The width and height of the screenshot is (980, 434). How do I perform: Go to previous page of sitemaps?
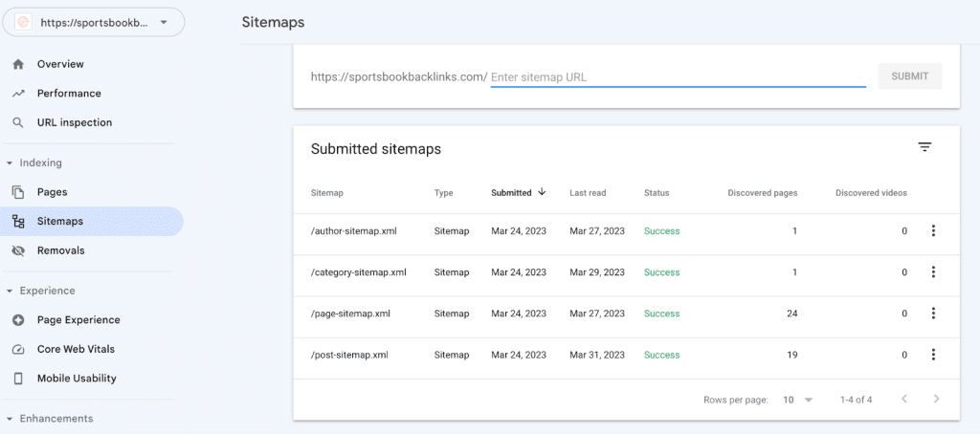(x=903, y=400)
